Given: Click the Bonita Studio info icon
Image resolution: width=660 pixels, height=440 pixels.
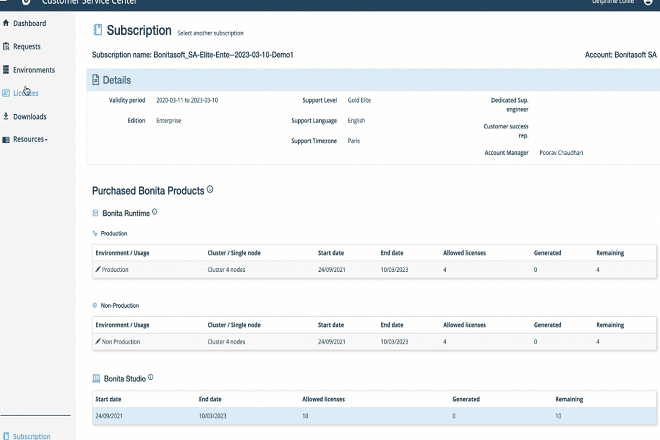Looking at the screenshot, I should [151, 378].
